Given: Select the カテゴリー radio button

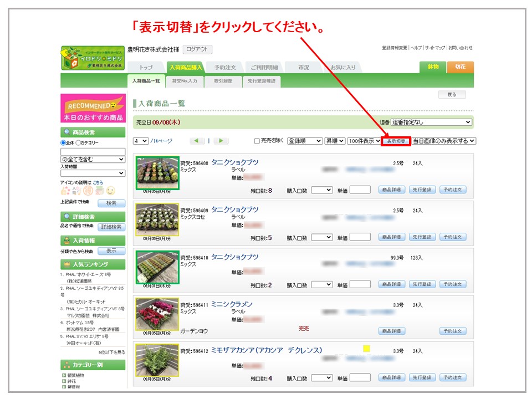Looking at the screenshot, I should (x=79, y=143).
